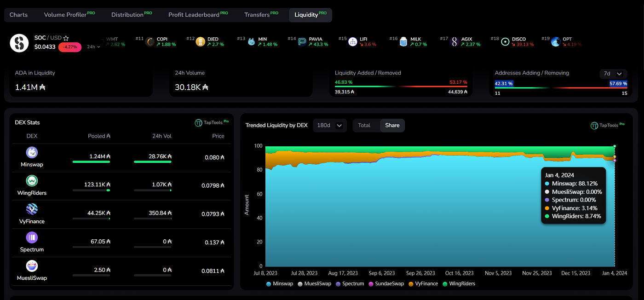The height and width of the screenshot is (300, 644).
Task: Open the Charts tab
Action: tap(18, 15)
